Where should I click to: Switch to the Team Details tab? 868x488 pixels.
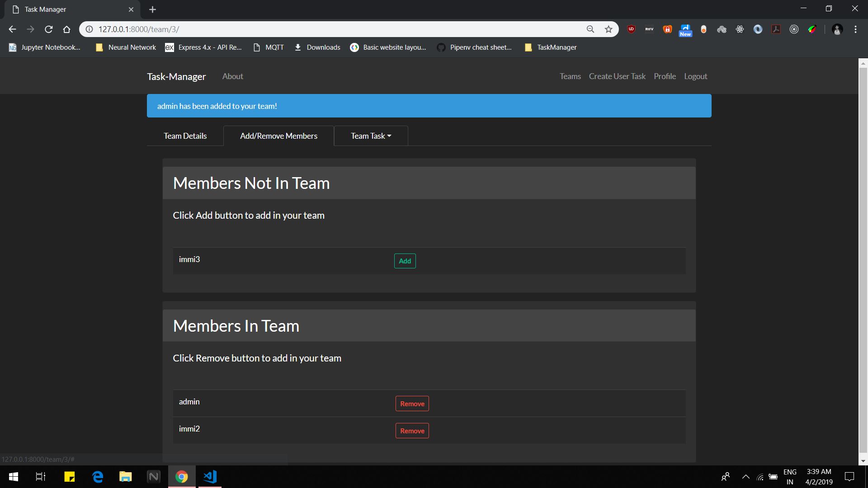pos(185,136)
